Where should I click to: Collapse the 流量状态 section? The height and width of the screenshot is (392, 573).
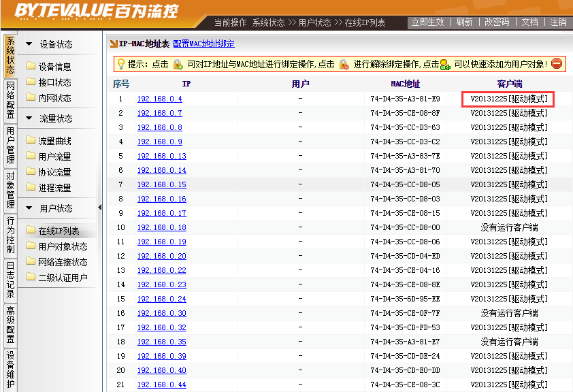(x=29, y=118)
